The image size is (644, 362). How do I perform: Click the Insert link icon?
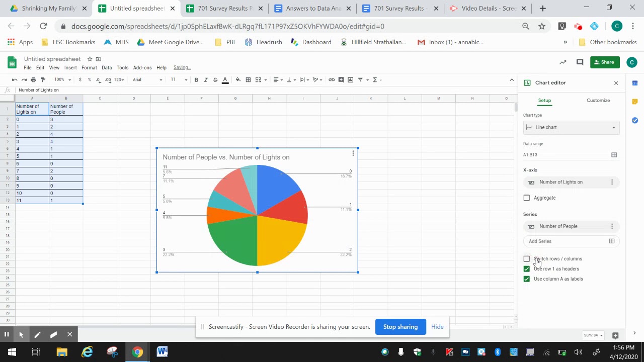(332, 79)
